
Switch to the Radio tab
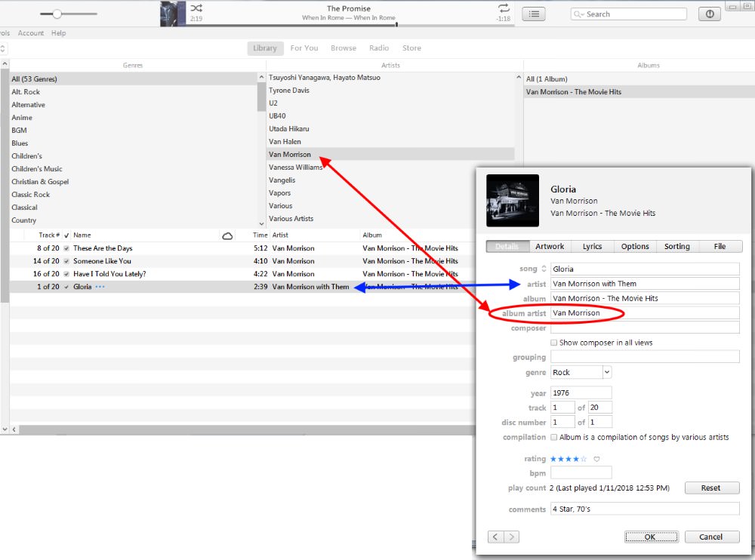(379, 48)
